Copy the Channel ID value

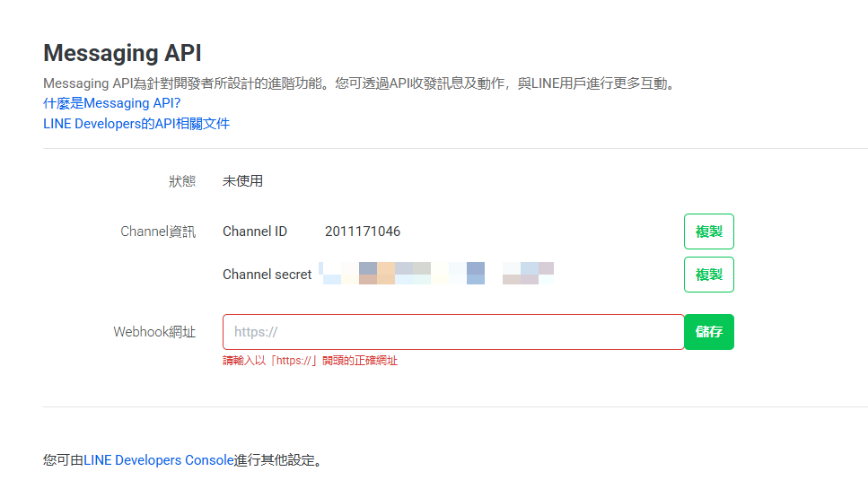pos(708,231)
